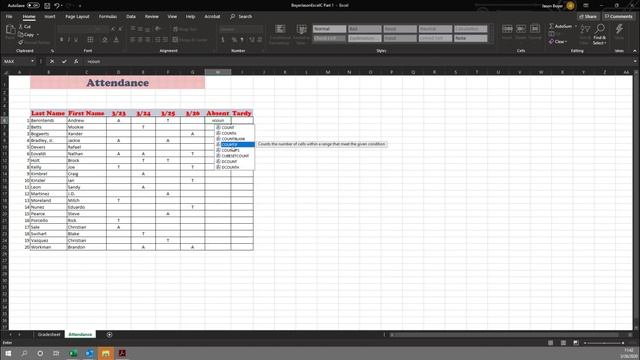Click the Page Layout view status icon
The image size is (640, 360).
(x=563, y=343)
